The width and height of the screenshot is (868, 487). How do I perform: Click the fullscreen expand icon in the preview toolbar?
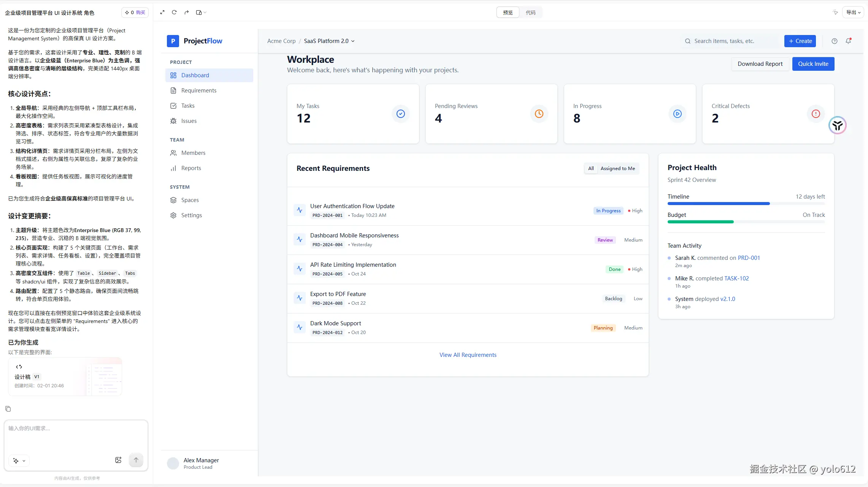(x=162, y=12)
